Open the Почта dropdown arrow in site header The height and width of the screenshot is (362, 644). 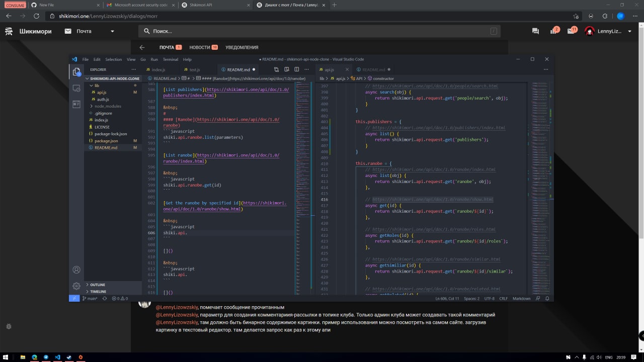[x=113, y=31]
